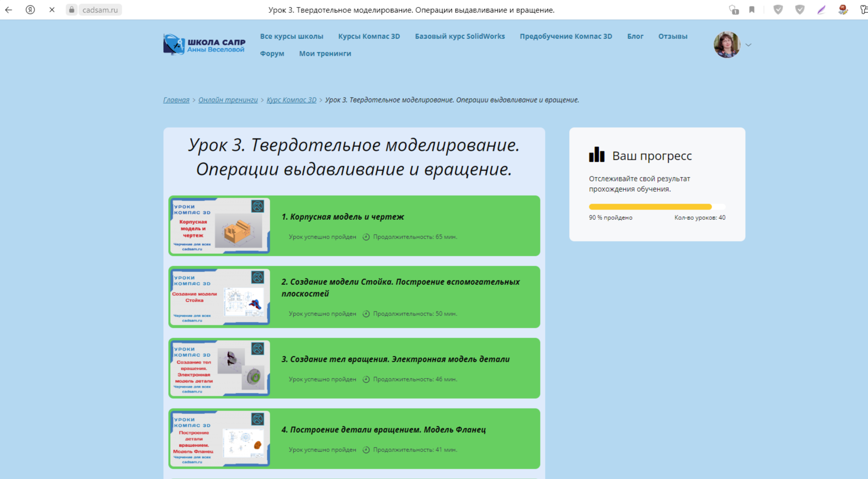
Task: Open the red stamp and pencil extension
Action: click(843, 10)
